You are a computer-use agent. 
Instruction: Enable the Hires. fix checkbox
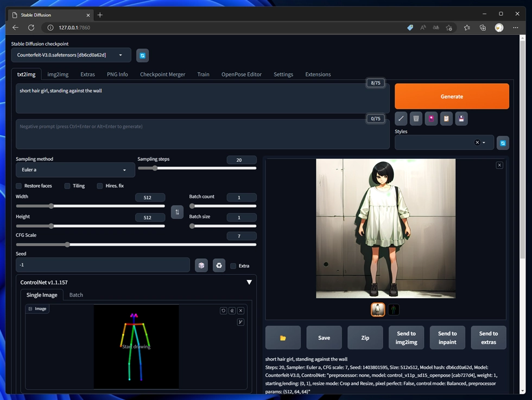tap(100, 186)
